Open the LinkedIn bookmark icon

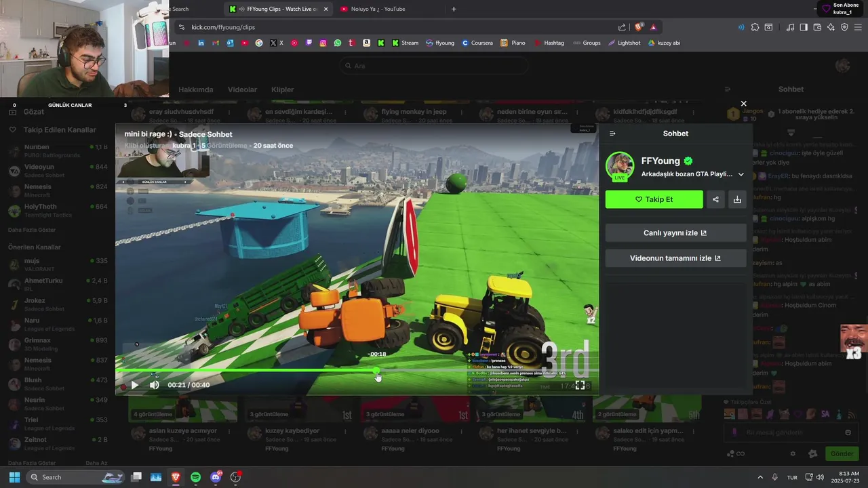click(201, 43)
